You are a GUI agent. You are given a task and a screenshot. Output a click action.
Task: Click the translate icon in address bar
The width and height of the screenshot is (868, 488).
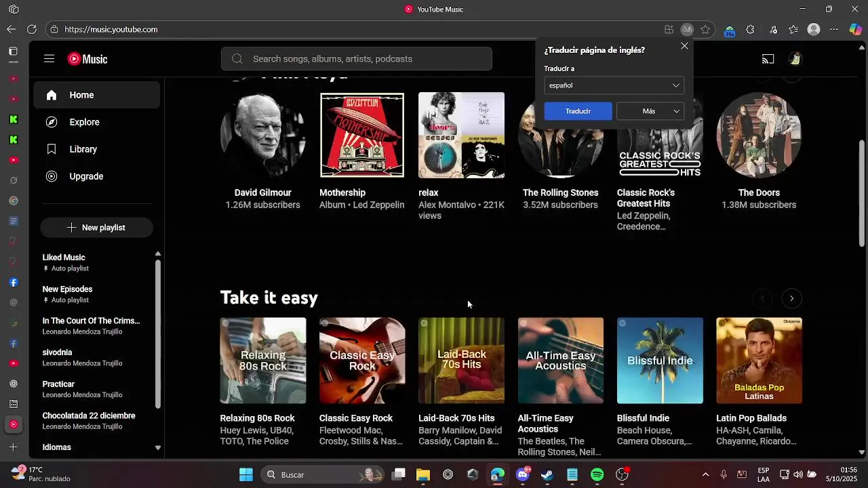point(687,29)
